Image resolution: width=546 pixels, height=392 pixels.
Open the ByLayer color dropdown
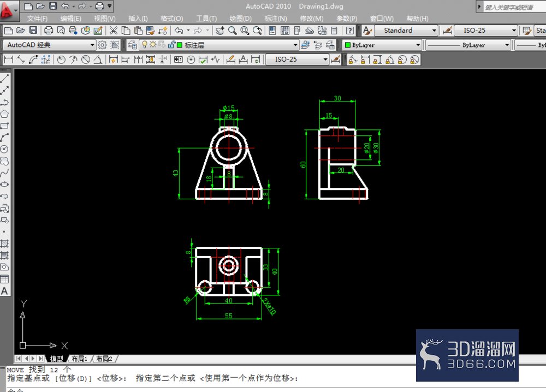pyautogui.click(x=382, y=45)
